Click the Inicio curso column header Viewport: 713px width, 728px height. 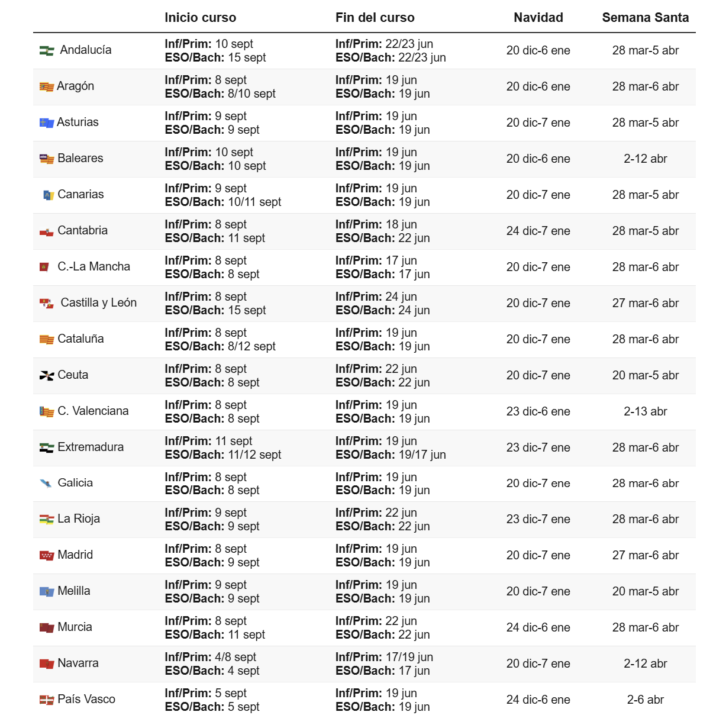pyautogui.click(x=200, y=18)
